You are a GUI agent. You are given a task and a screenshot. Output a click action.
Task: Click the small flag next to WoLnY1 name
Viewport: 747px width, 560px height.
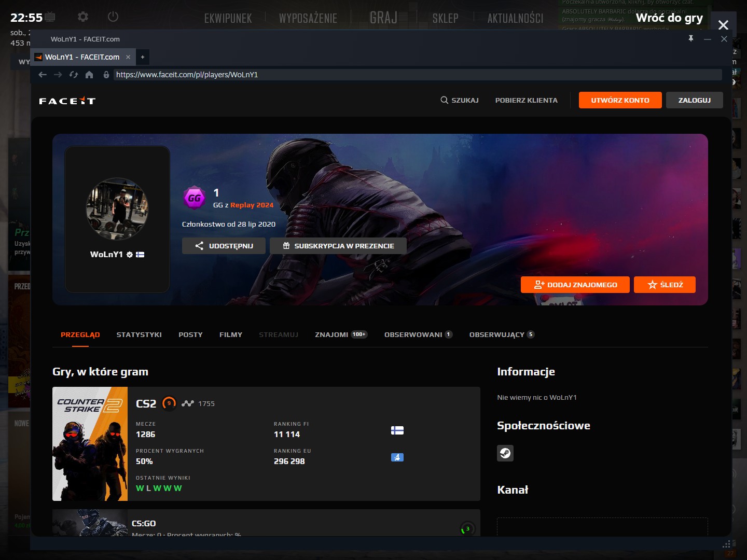140,255
